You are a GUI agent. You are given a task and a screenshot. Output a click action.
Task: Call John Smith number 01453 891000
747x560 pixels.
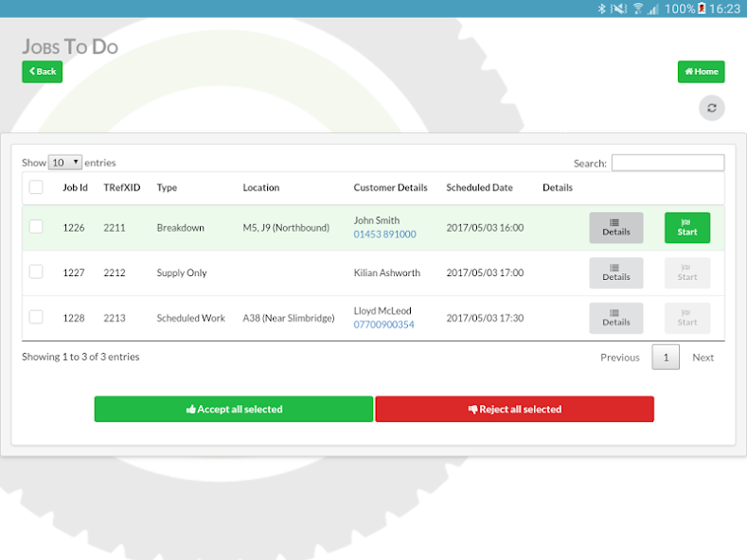[384, 235]
